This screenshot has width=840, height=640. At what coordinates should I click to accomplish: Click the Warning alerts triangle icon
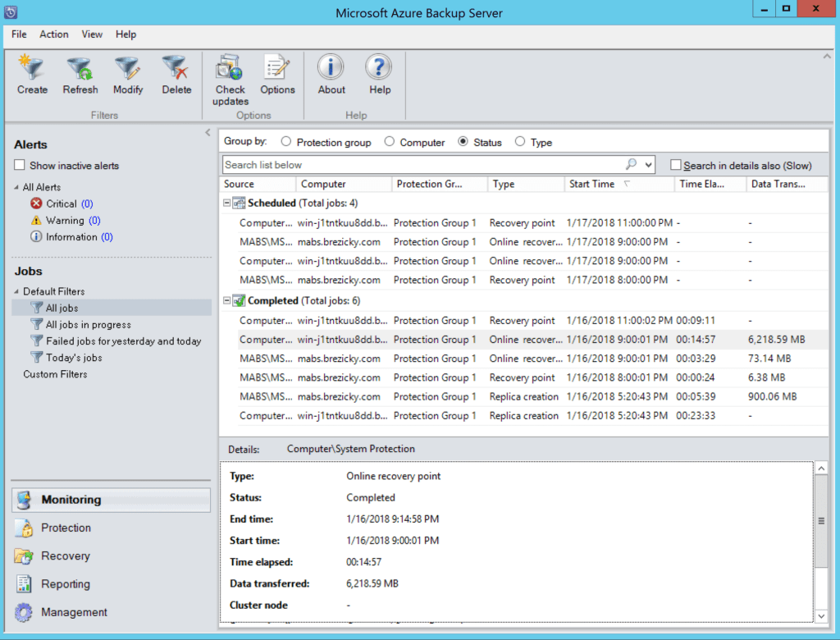[x=36, y=220]
